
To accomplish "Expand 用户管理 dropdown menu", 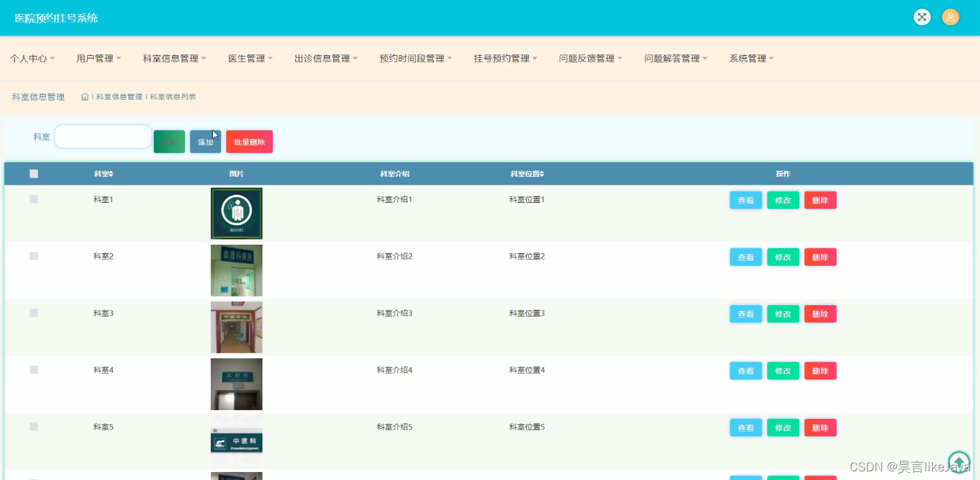I will click(x=98, y=59).
